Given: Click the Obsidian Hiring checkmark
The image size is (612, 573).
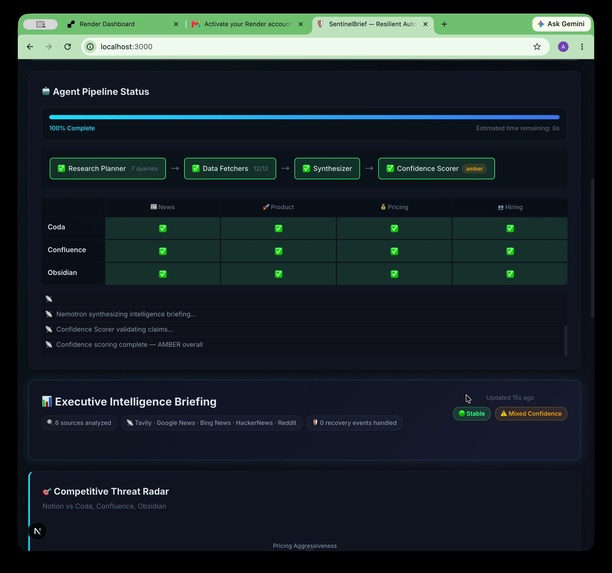Looking at the screenshot, I should point(510,274).
